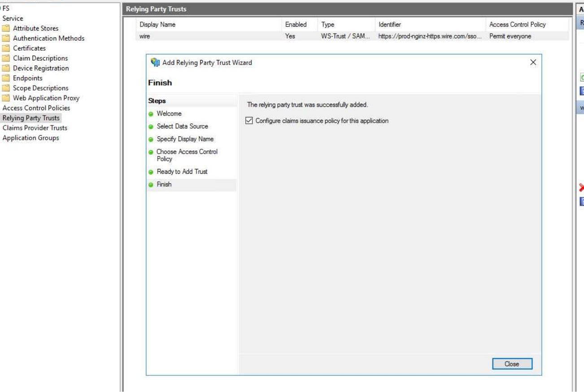Uncheck Configure claims issuance policy checkbox
This screenshot has width=584, height=392.
tap(249, 121)
